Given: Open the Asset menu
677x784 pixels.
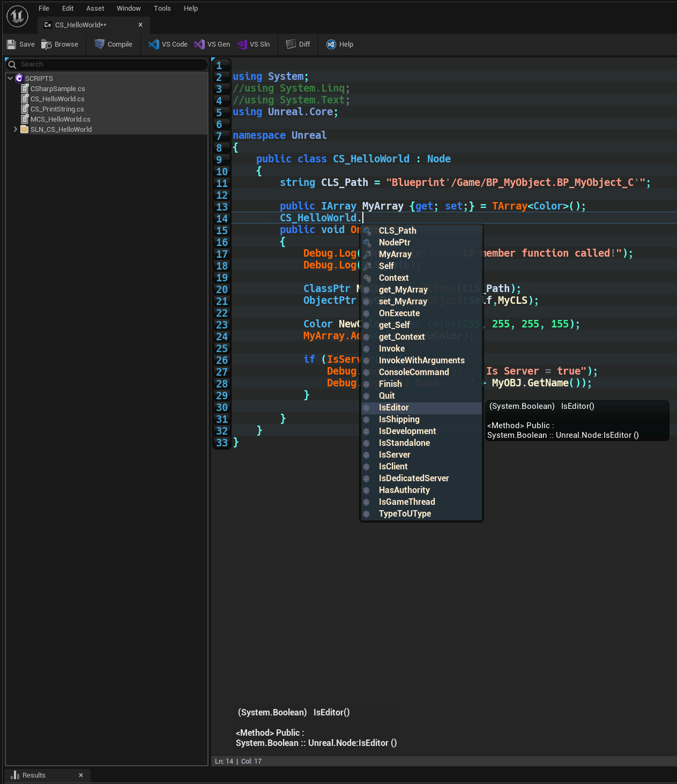Looking at the screenshot, I should (x=95, y=9).
